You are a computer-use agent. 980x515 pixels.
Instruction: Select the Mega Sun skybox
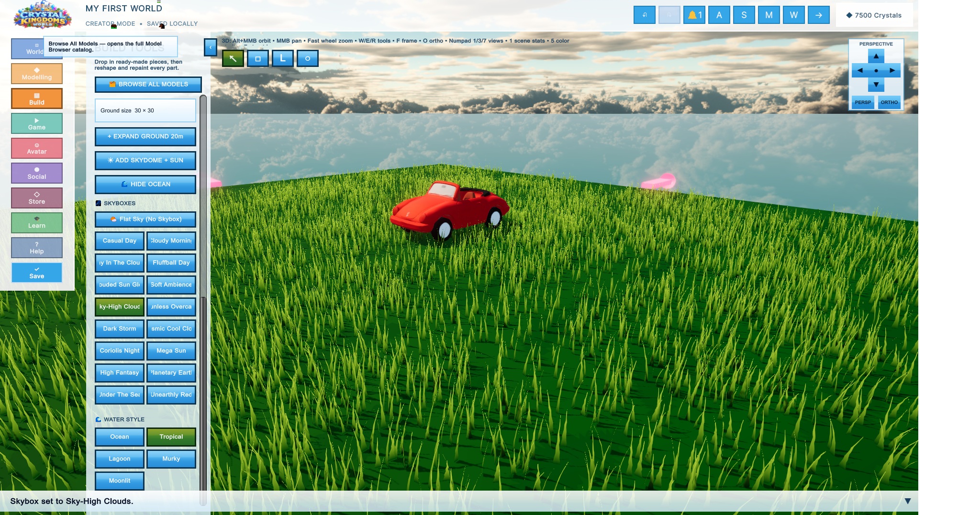tap(171, 351)
